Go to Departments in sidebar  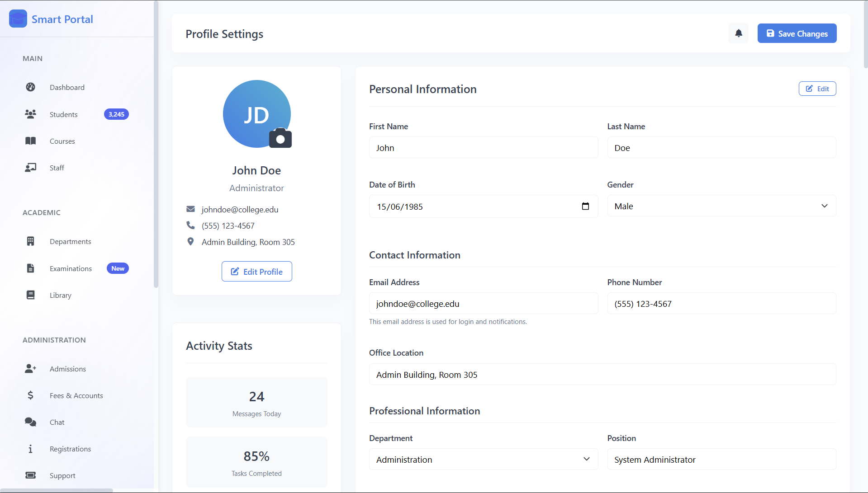70,242
